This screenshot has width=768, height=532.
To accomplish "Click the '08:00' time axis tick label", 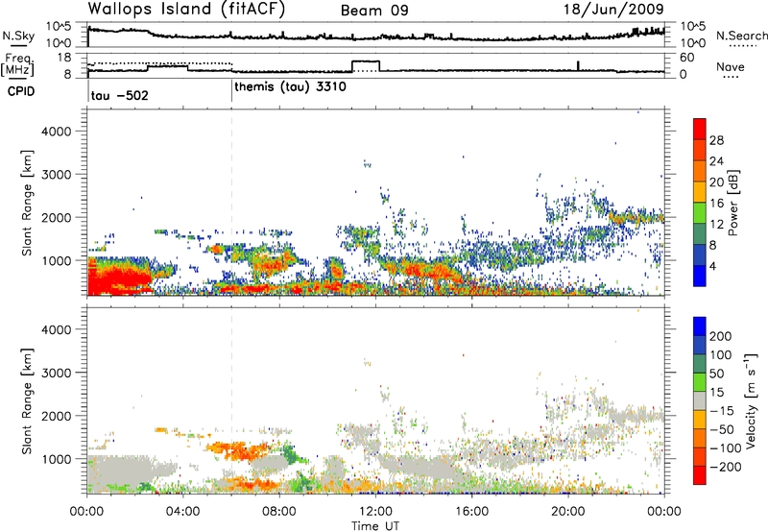I will pos(278,512).
